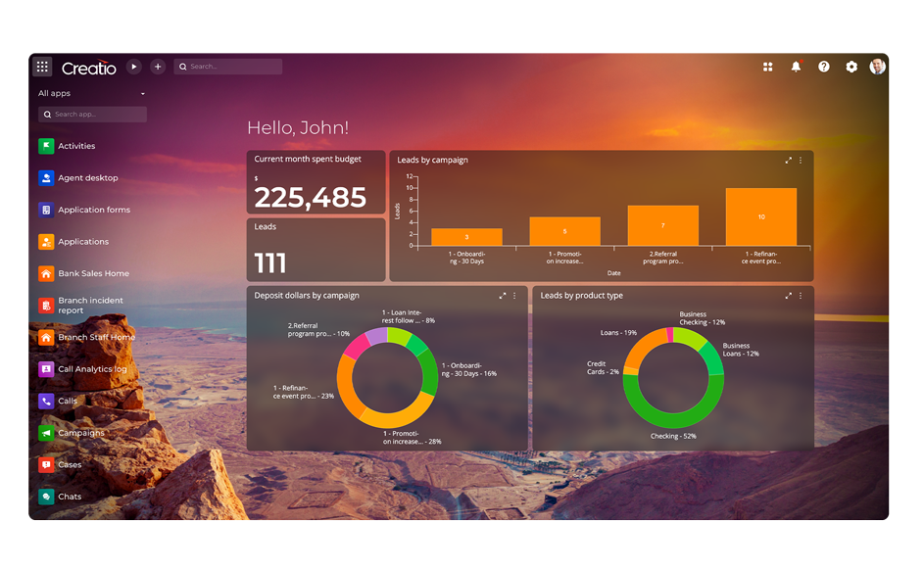Select the Campaigns app
Screen dimensions: 924x570
tap(81, 432)
